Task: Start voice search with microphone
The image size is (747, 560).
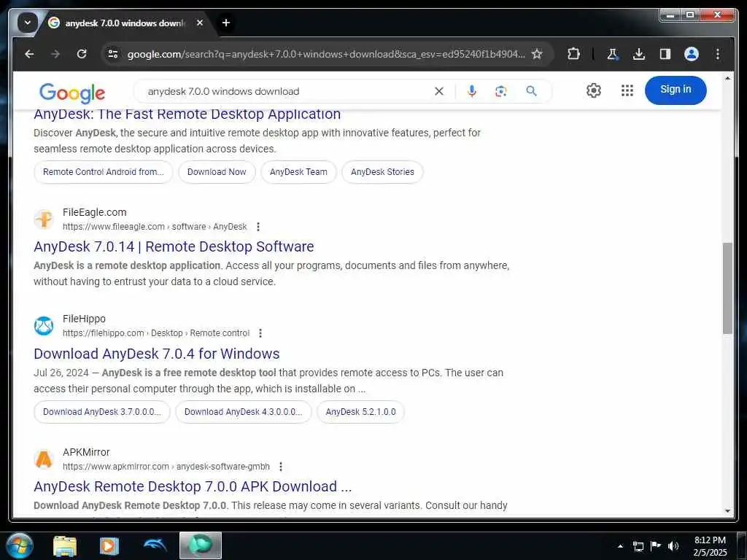Action: [472, 91]
